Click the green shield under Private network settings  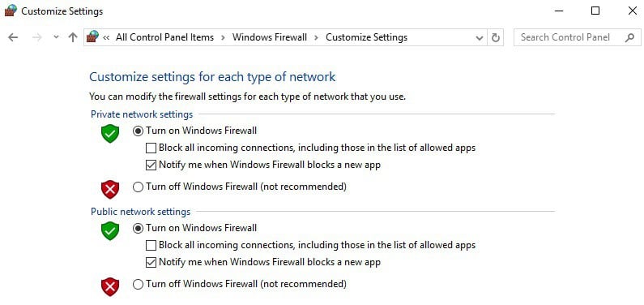tap(110, 134)
